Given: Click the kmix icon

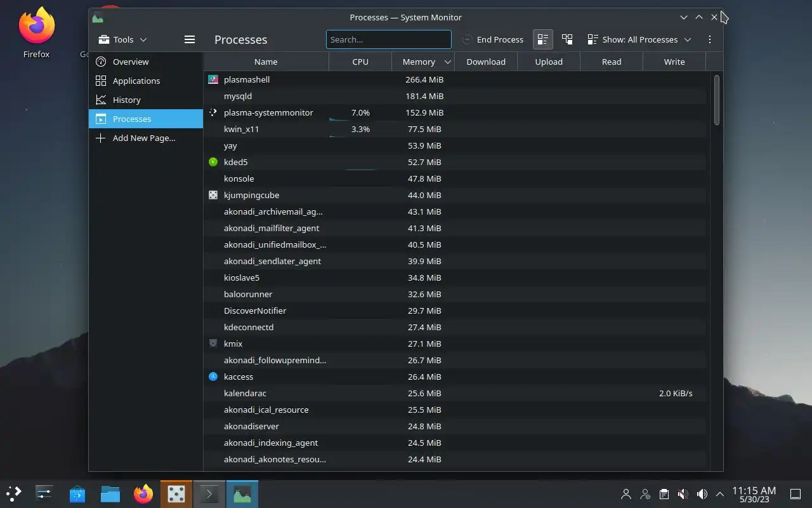Looking at the screenshot, I should click(x=213, y=344).
